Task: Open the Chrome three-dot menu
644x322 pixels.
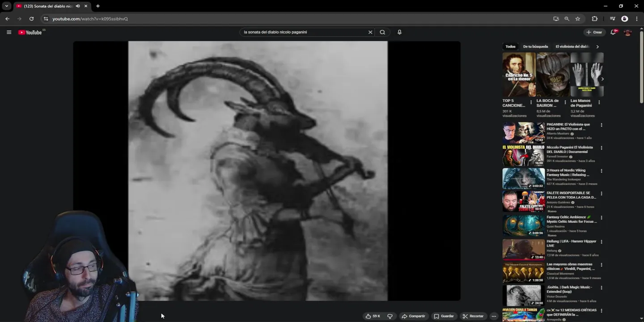Action: pos(636,19)
